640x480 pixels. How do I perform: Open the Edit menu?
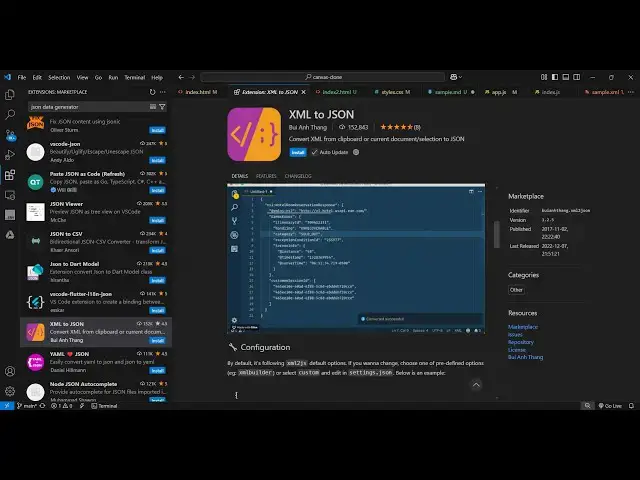(x=37, y=77)
